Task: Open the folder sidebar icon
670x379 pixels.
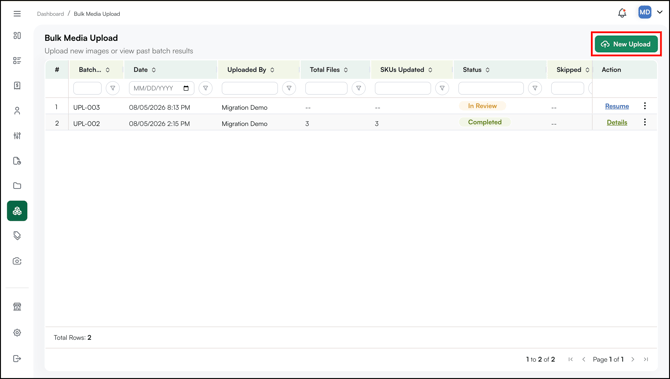Action: (17, 186)
